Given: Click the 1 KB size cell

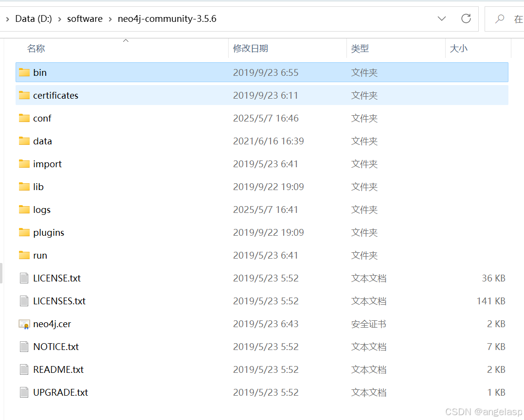Looking at the screenshot, I should coord(496,393).
